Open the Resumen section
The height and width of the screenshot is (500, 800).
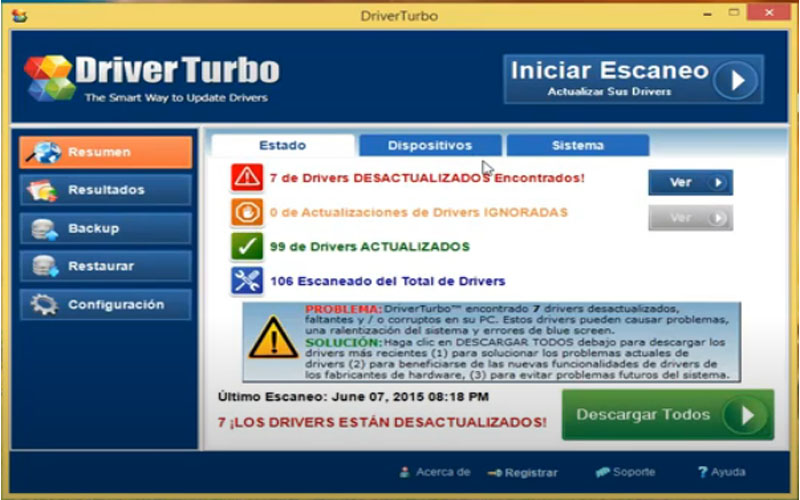(x=106, y=152)
